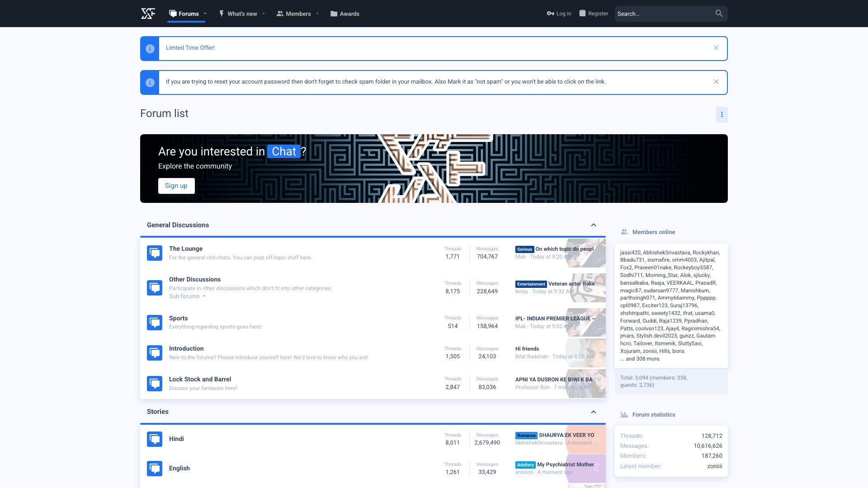Click the Sign up button

pyautogui.click(x=176, y=186)
